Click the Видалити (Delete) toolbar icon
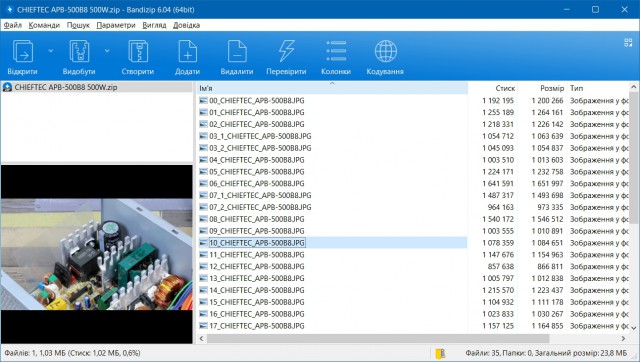640x362 pixels. [237, 51]
